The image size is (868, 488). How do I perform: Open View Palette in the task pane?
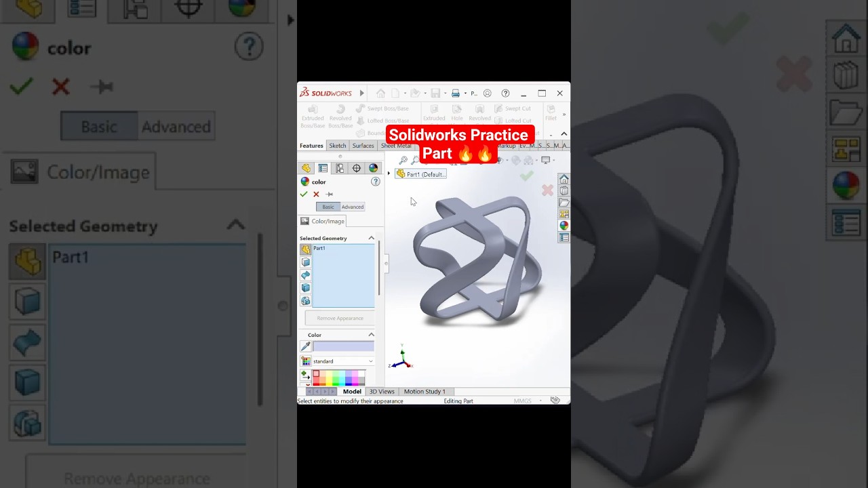tap(564, 214)
